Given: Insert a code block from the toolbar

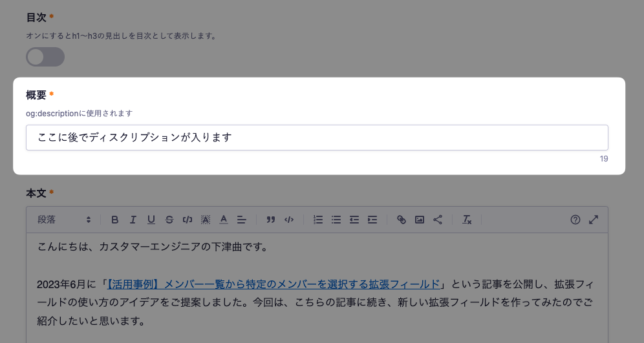Looking at the screenshot, I should click(289, 220).
